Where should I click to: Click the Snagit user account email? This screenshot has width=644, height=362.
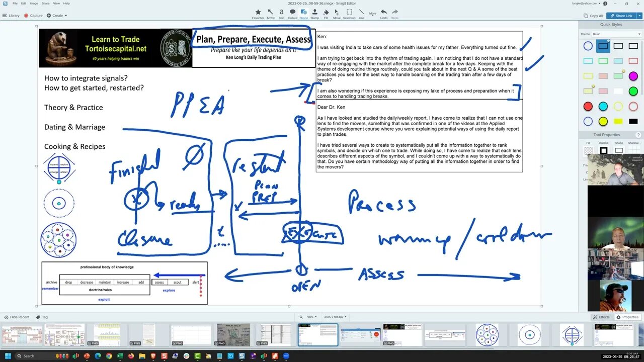click(584, 3)
